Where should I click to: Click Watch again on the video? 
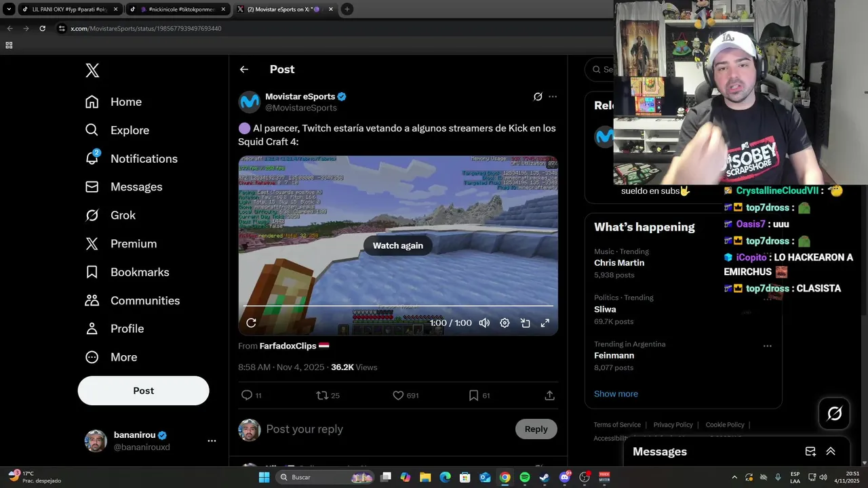click(398, 245)
